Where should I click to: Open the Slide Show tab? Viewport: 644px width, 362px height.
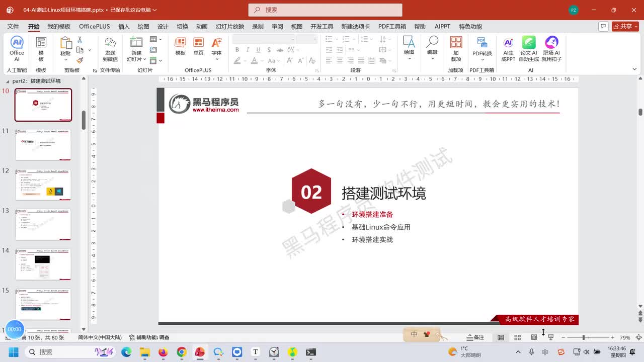tap(230, 26)
